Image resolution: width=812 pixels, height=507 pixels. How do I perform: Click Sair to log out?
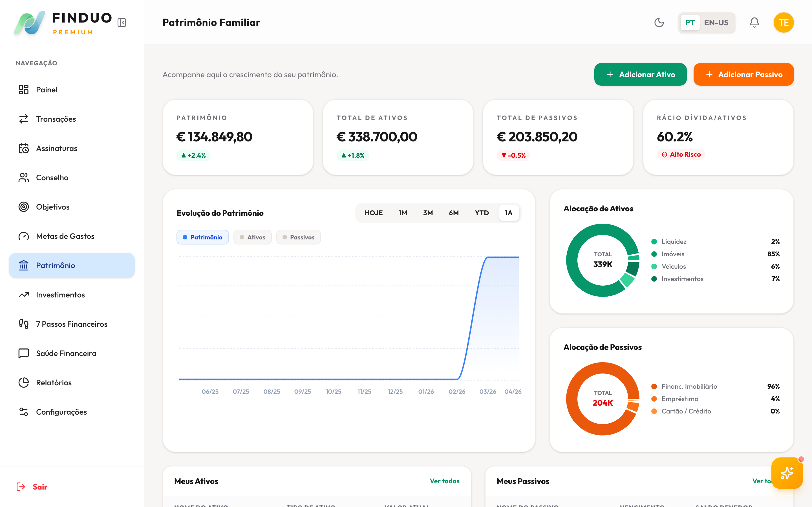point(39,486)
